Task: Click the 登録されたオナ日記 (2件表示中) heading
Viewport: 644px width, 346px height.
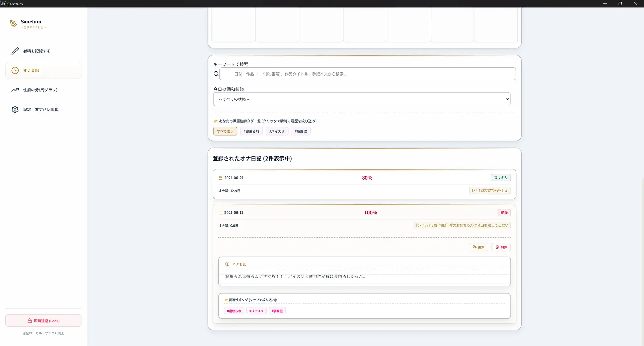Action: [x=252, y=158]
